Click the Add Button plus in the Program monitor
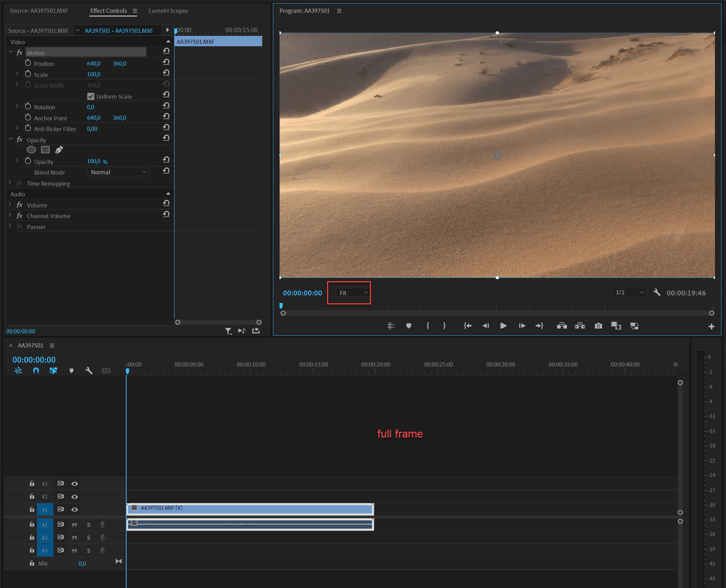The width and height of the screenshot is (726, 588). coord(712,326)
